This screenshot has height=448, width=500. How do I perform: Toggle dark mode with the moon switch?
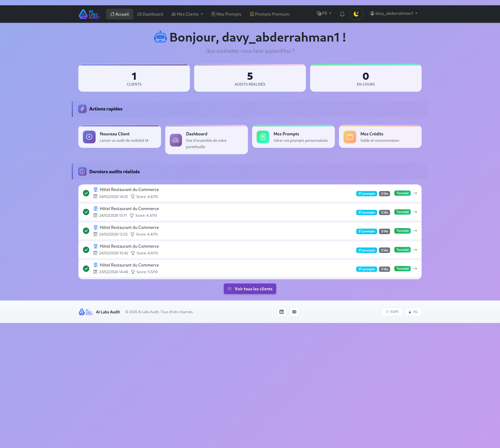click(356, 14)
